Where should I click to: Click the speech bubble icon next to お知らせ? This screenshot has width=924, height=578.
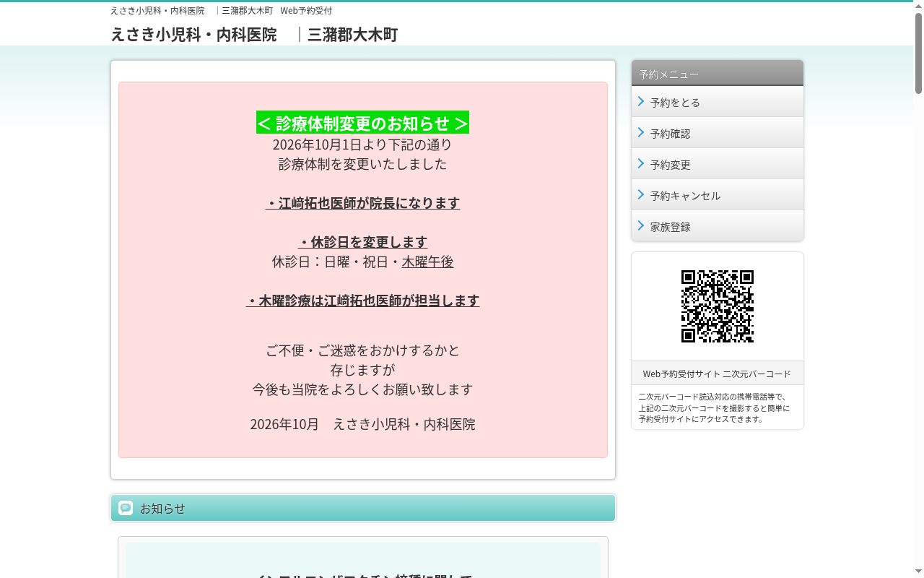126,508
